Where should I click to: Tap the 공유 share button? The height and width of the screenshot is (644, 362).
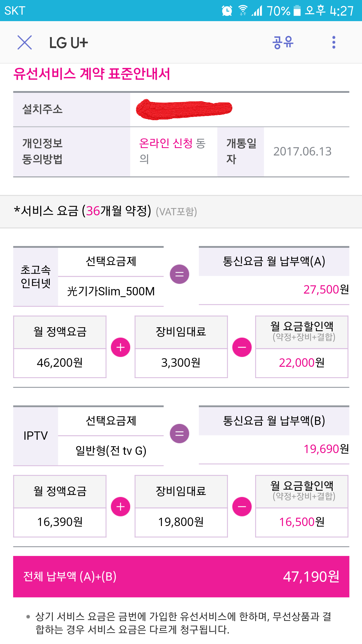pyautogui.click(x=283, y=42)
